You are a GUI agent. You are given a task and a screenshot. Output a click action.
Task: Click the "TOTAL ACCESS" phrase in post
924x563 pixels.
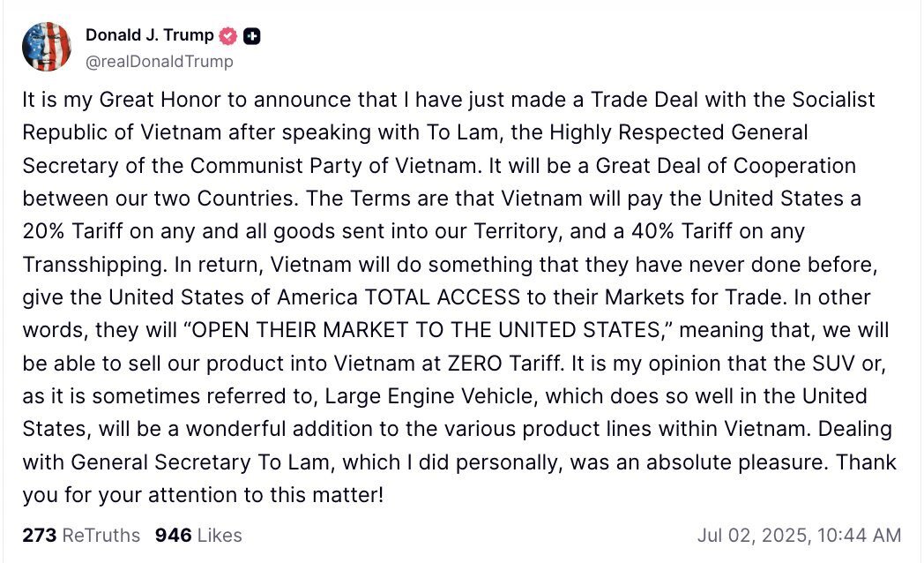443,297
